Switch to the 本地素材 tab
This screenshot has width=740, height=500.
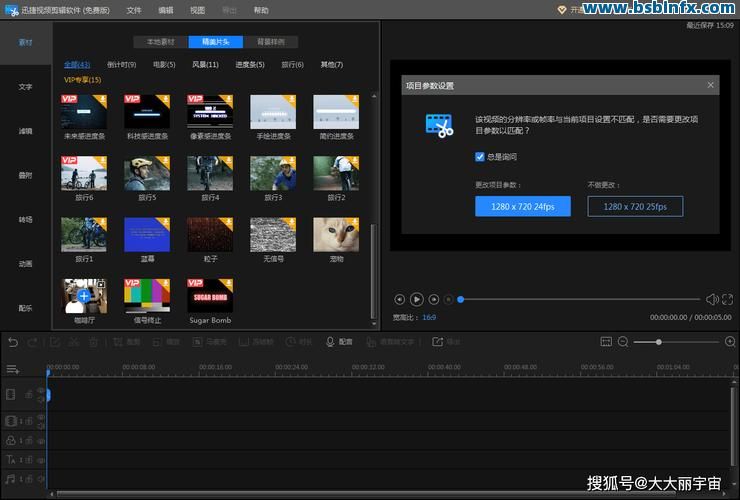(x=160, y=42)
